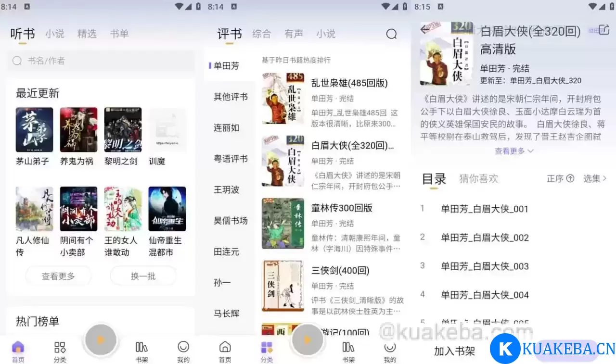Open 童林传300回版 cover
This screenshot has width=616, height=364.
pos(283,223)
